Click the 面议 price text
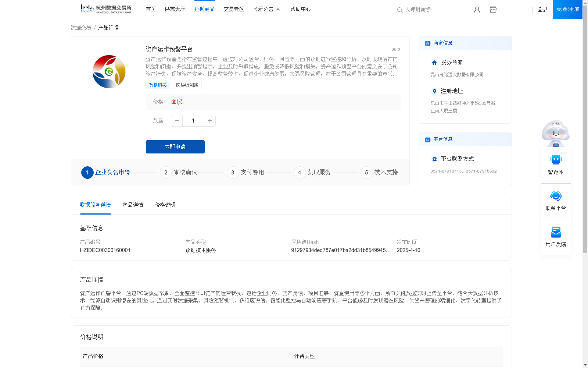The height and width of the screenshot is (368, 588). 177,102
